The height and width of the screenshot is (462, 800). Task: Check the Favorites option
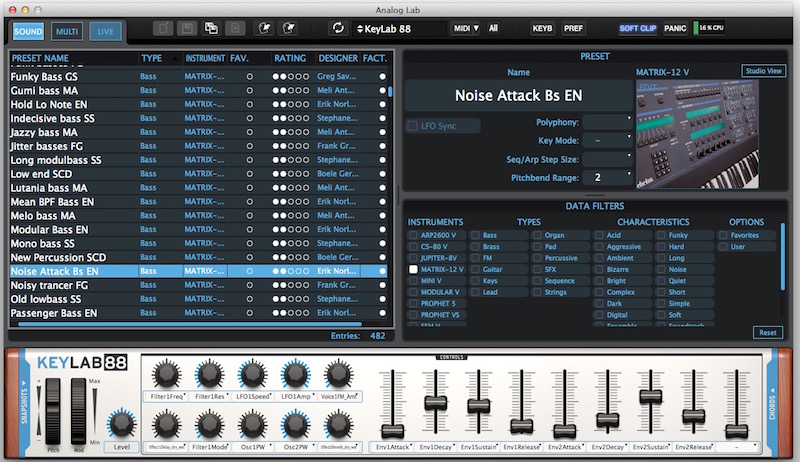click(x=723, y=235)
